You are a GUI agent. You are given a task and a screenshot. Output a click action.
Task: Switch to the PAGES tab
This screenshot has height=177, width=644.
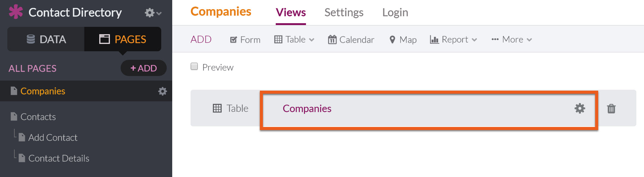tap(123, 39)
